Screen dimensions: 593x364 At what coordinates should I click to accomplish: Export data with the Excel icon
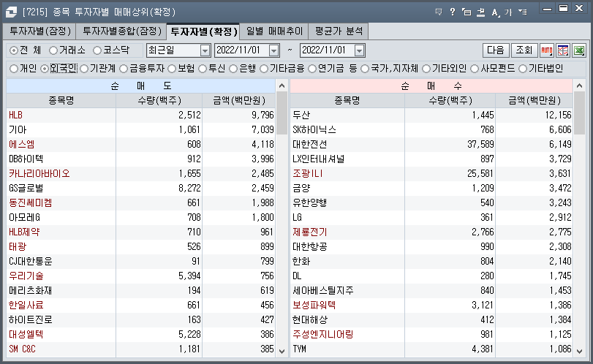(x=579, y=50)
